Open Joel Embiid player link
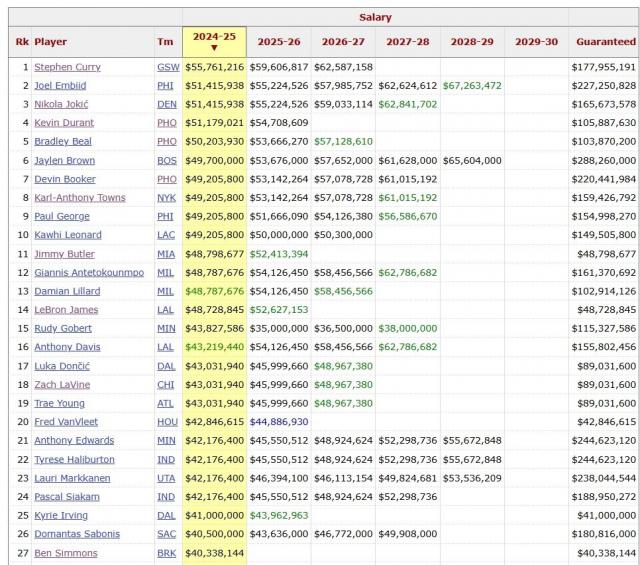The height and width of the screenshot is (565, 640). coord(59,86)
